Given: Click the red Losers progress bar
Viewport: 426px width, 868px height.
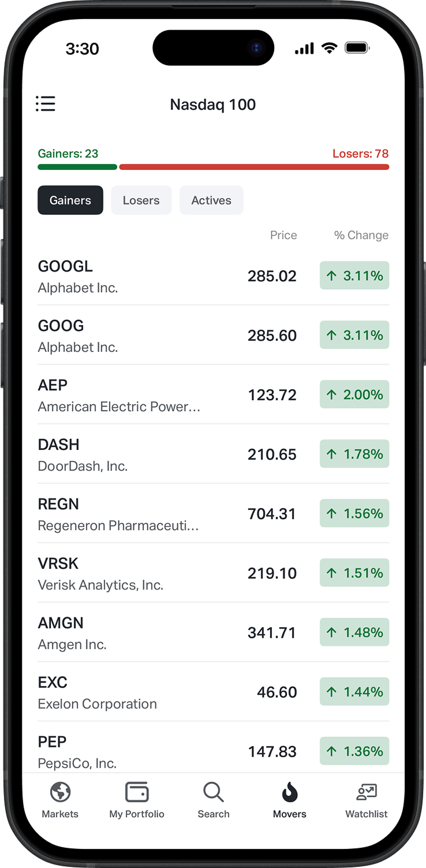Looking at the screenshot, I should [254, 167].
